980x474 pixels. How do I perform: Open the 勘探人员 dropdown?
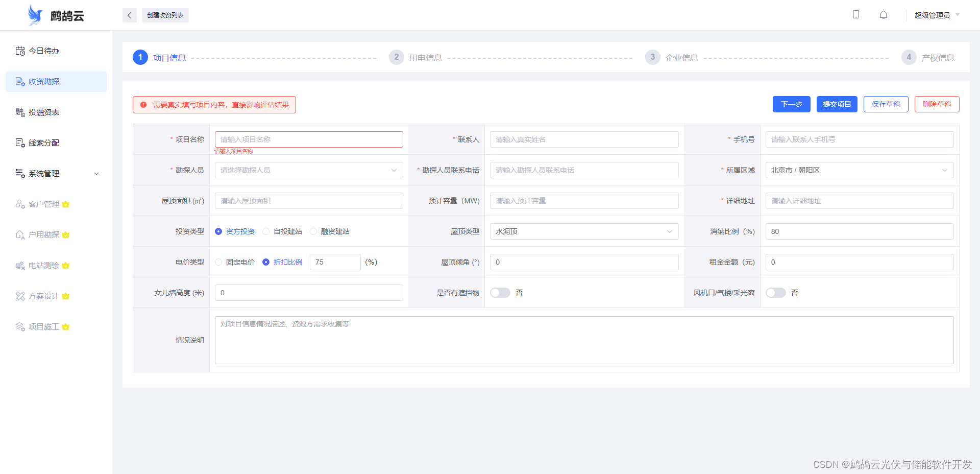tap(309, 170)
